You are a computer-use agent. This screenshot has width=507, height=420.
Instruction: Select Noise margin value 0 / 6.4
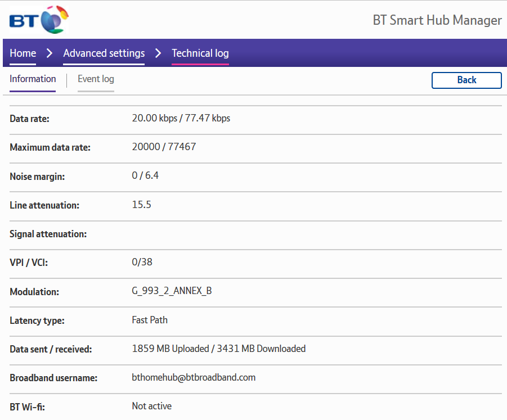[x=145, y=175]
